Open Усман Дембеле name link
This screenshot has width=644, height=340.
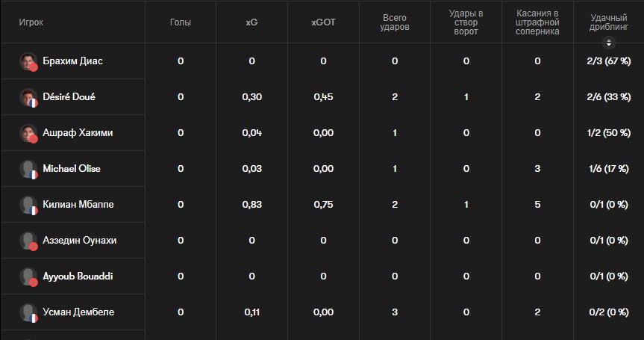(x=78, y=312)
